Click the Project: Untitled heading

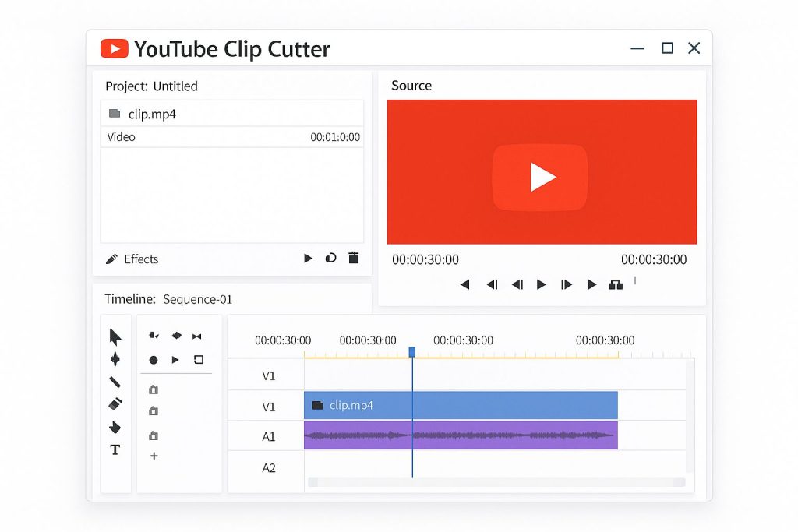pyautogui.click(x=151, y=86)
